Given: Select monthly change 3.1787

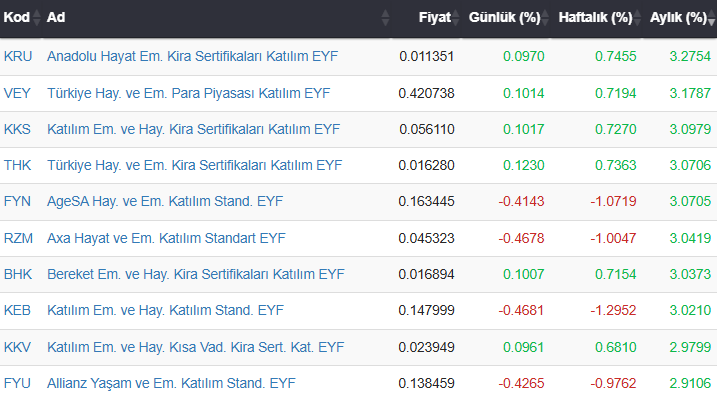Looking at the screenshot, I should pyautogui.click(x=690, y=93).
